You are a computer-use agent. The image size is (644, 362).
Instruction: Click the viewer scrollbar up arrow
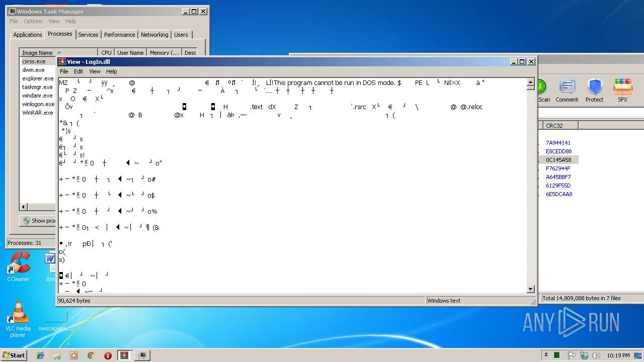pyautogui.click(x=530, y=82)
